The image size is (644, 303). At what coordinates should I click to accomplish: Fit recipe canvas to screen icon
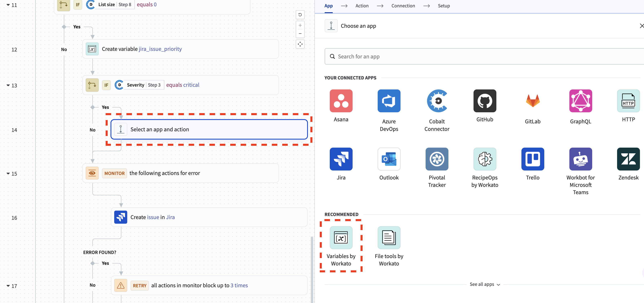coord(300,44)
